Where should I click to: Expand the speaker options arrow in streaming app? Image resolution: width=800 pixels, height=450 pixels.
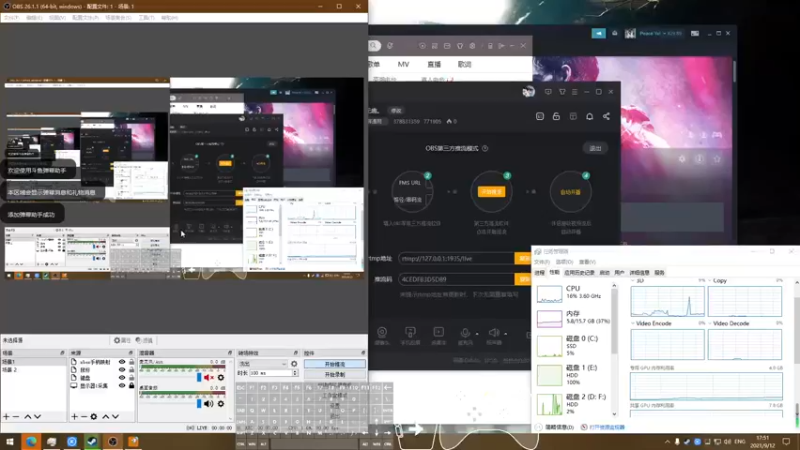(506, 334)
